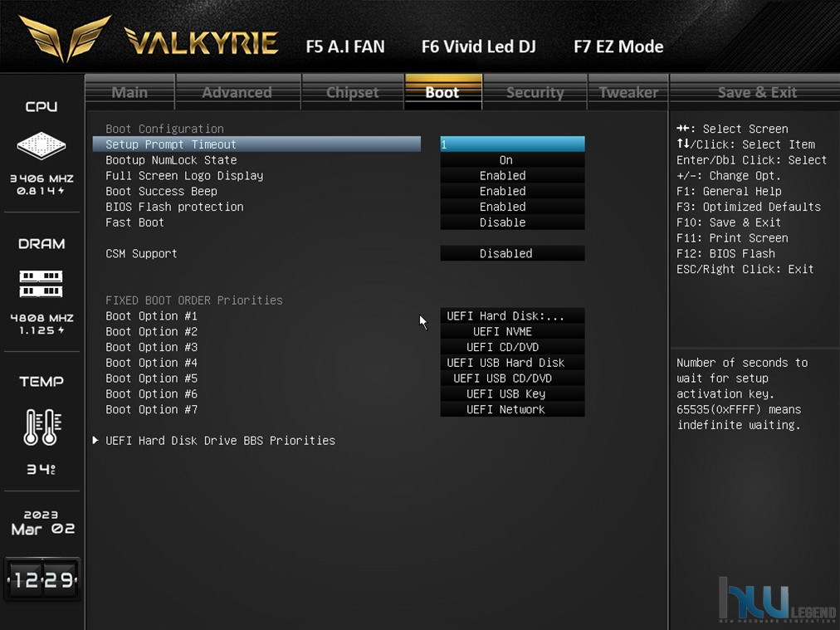Viewport: 840px width, 630px height.
Task: Toggle Boot Success Beep Enabled value
Action: click(513, 191)
